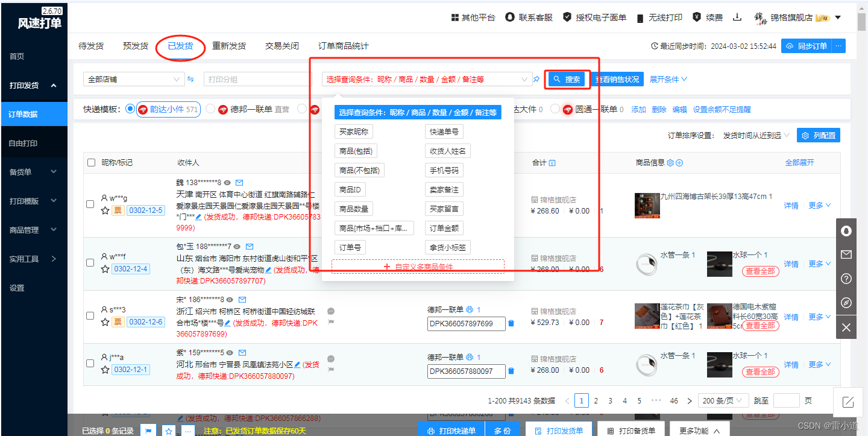Open 无线打印 wireless print

coord(659,17)
